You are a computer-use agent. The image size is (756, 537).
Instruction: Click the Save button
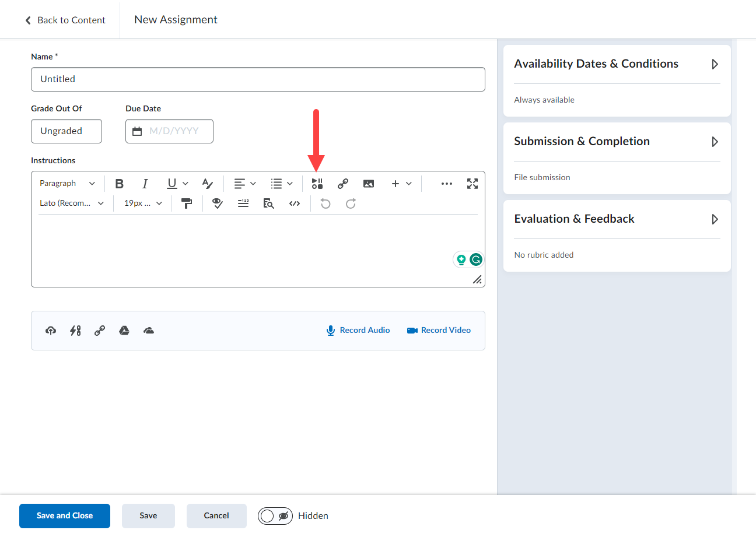click(148, 516)
